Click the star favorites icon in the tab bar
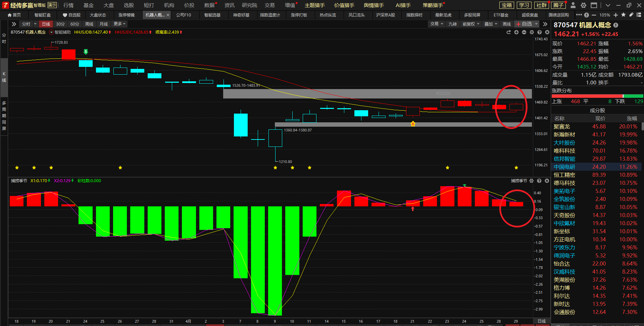The height and width of the screenshot is (326, 644). pos(623,15)
